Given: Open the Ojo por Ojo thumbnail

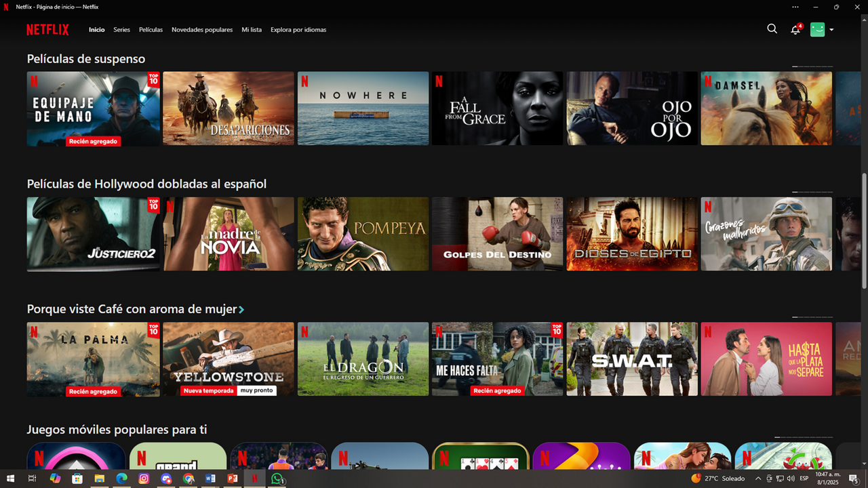Looking at the screenshot, I should pyautogui.click(x=632, y=108).
